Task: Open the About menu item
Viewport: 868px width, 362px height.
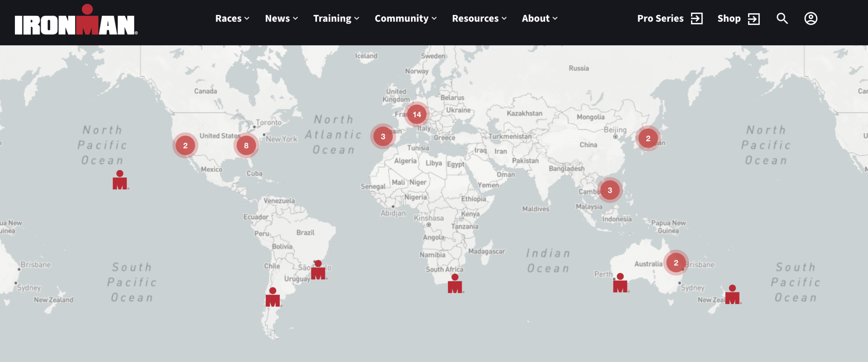Action: pyautogui.click(x=539, y=19)
